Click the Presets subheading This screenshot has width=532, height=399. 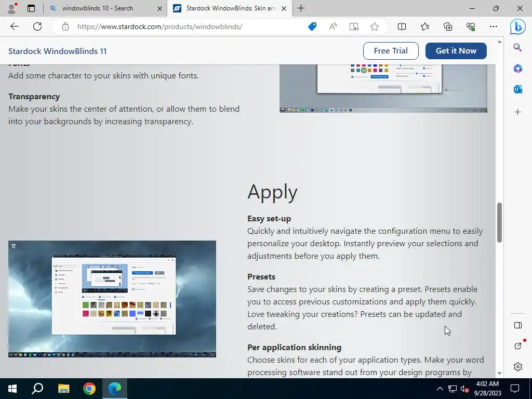pyautogui.click(x=261, y=276)
